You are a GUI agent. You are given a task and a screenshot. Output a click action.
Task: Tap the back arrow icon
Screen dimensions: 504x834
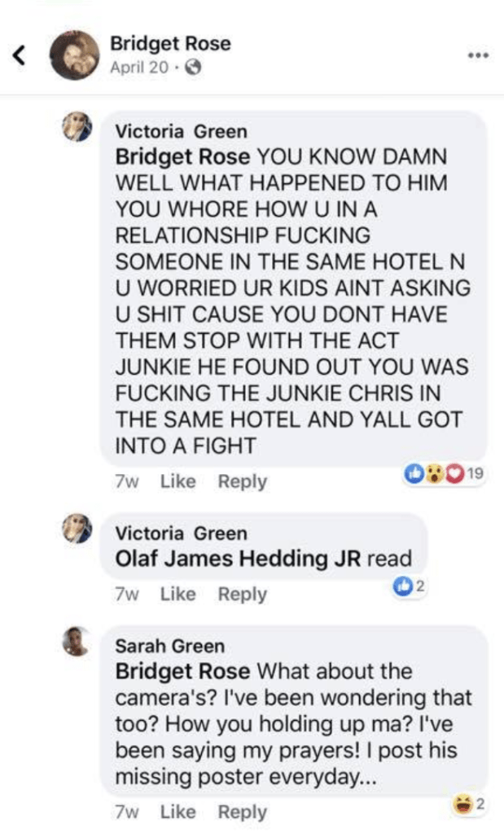(x=19, y=55)
